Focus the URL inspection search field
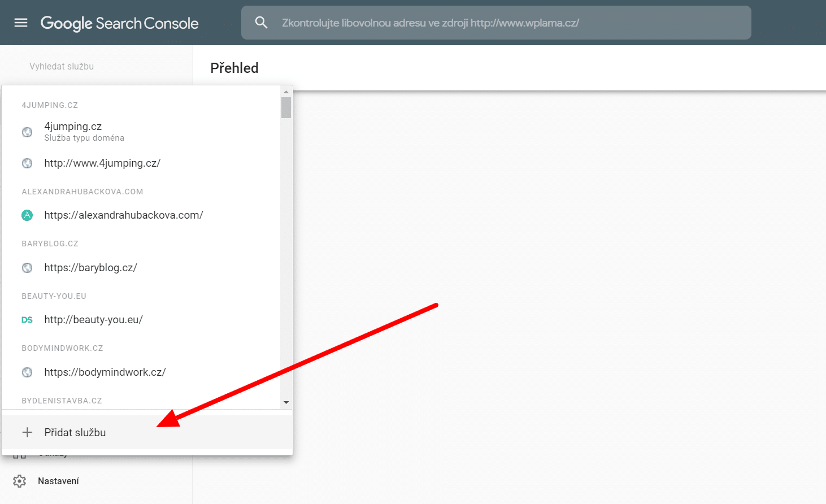The image size is (826, 504). point(496,23)
